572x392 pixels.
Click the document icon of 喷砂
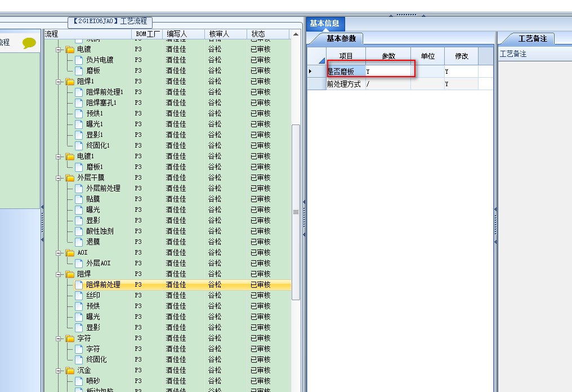tap(79, 381)
